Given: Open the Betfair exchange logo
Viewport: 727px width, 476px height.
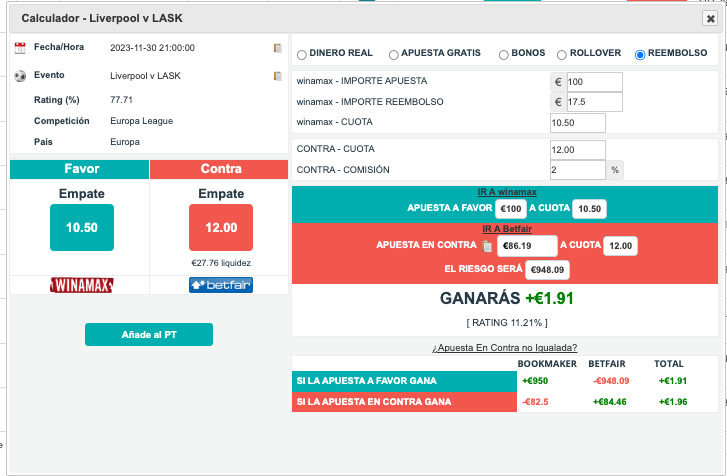Looking at the screenshot, I should 221,285.
